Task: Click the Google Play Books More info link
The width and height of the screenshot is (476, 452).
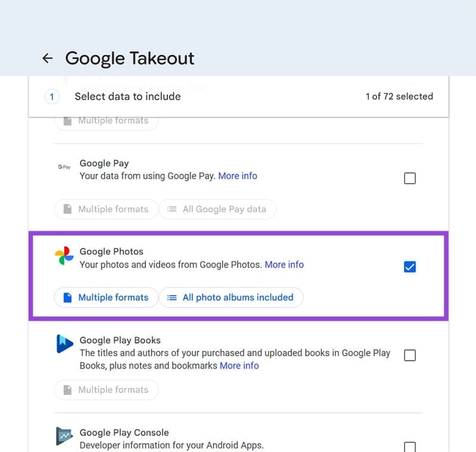Action: click(239, 366)
